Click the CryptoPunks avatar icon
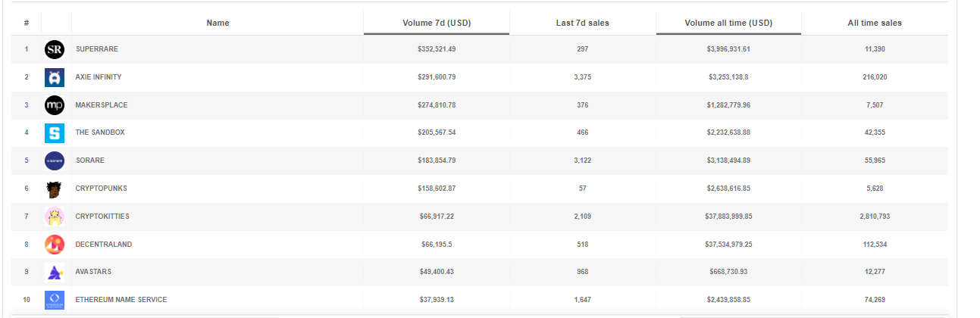 click(55, 189)
